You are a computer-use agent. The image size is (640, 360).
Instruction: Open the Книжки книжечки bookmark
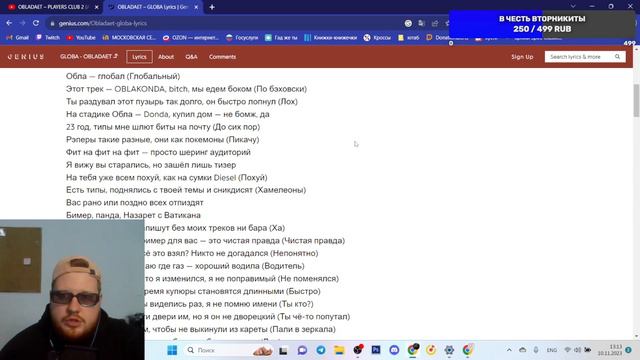point(331,38)
